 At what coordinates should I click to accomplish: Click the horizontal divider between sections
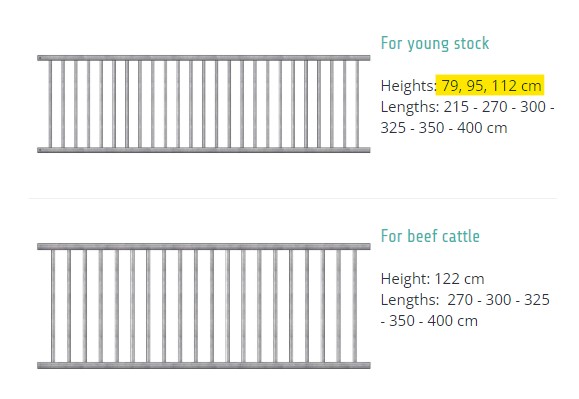(293, 198)
